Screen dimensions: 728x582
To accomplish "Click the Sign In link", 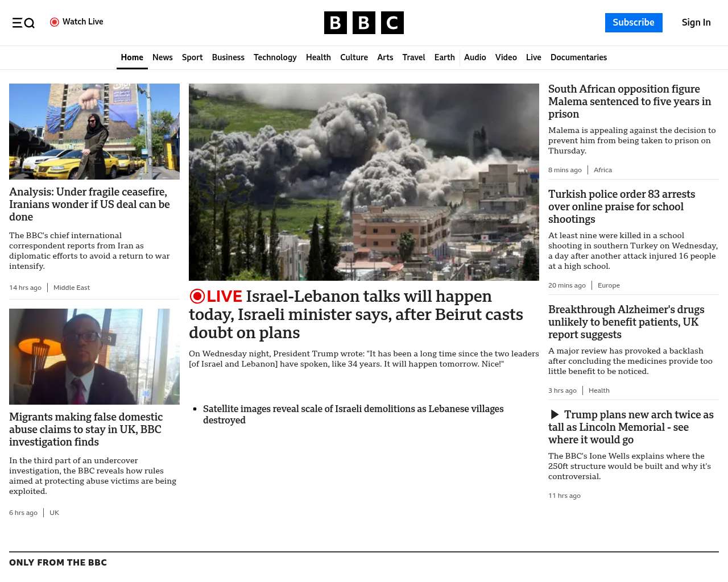I will [696, 23].
